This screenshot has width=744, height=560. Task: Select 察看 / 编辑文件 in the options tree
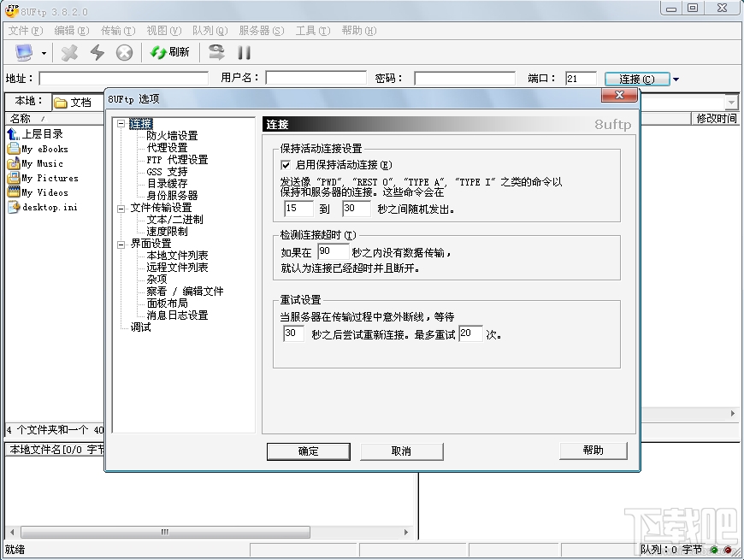(x=185, y=292)
